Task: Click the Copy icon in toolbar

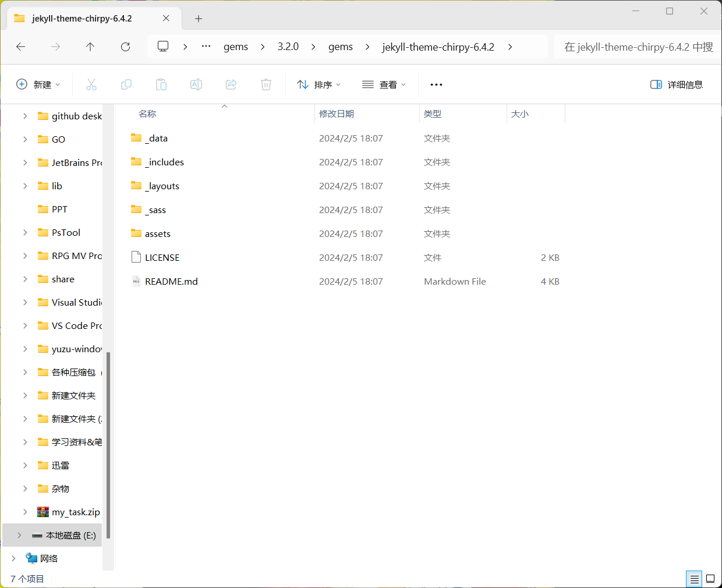Action: [x=126, y=84]
